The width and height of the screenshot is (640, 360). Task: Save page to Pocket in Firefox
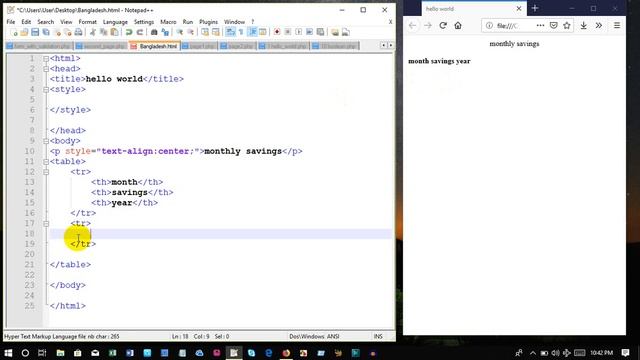(x=553, y=25)
